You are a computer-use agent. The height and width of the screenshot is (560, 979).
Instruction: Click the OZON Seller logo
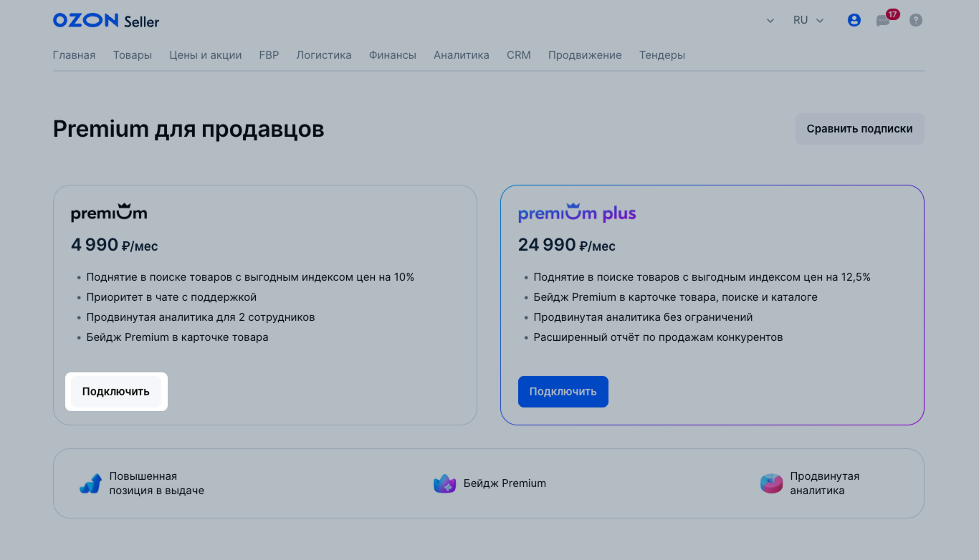(x=106, y=21)
